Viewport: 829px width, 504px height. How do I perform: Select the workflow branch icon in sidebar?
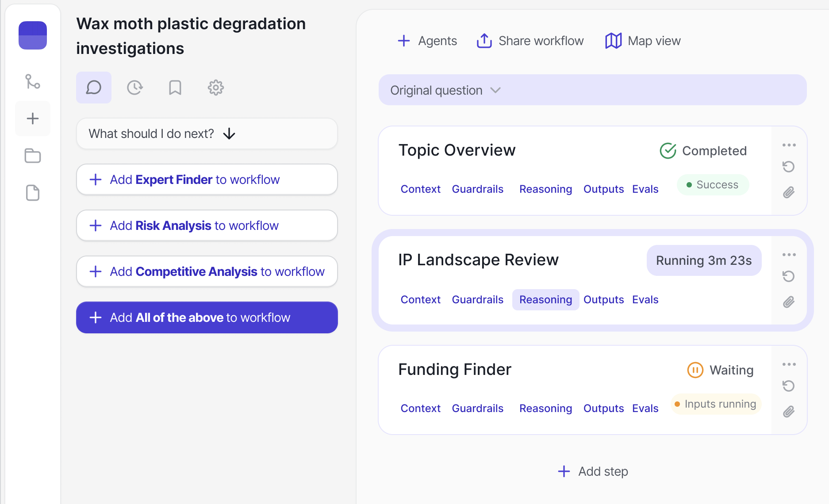point(32,82)
